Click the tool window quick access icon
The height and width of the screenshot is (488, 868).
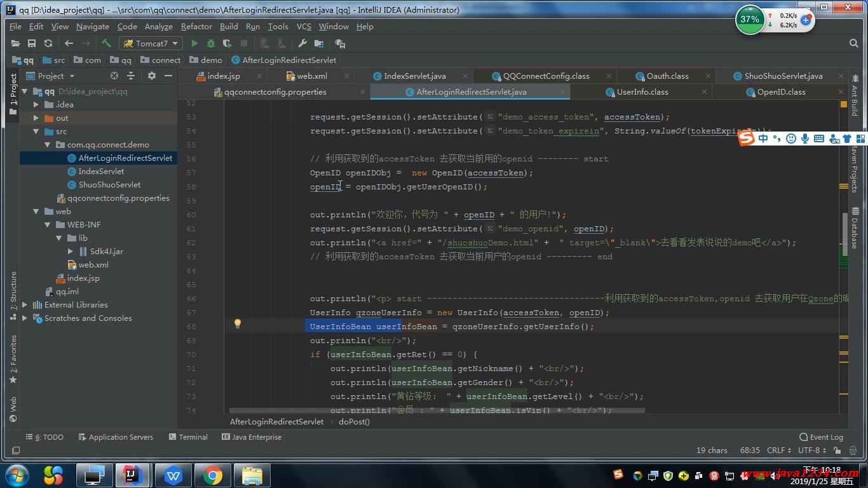click(x=15, y=450)
